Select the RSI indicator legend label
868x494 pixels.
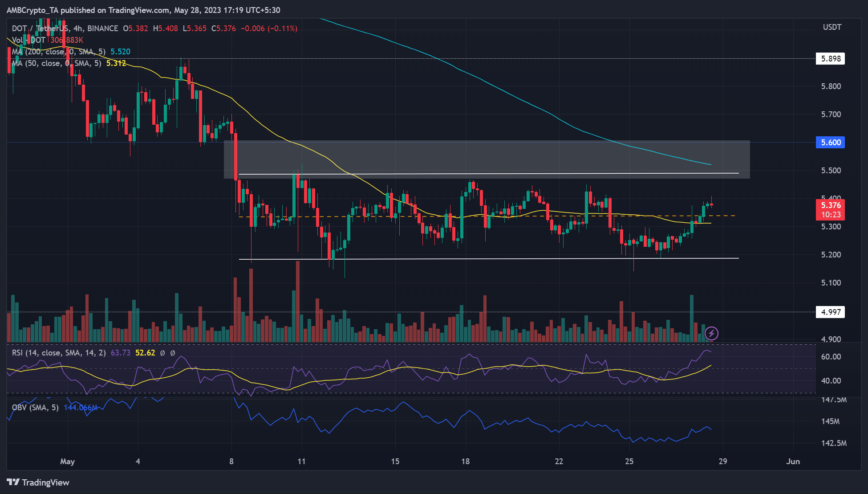(59, 353)
